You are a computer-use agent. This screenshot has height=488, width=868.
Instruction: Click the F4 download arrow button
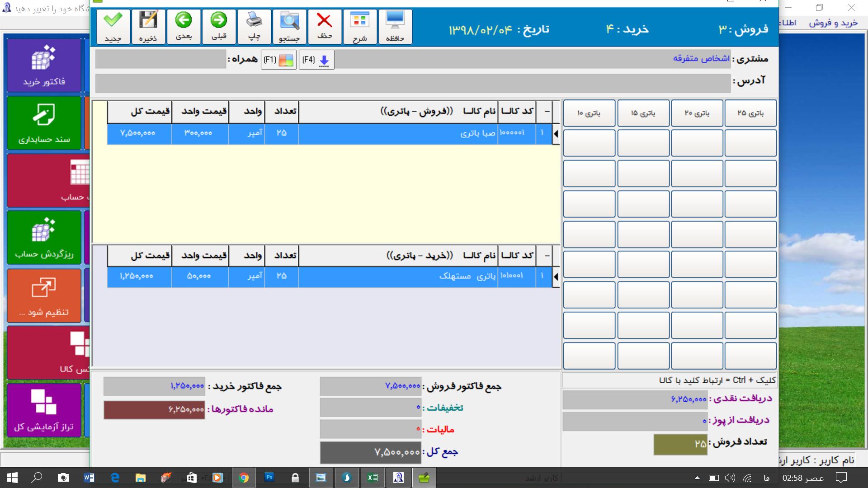tap(316, 60)
